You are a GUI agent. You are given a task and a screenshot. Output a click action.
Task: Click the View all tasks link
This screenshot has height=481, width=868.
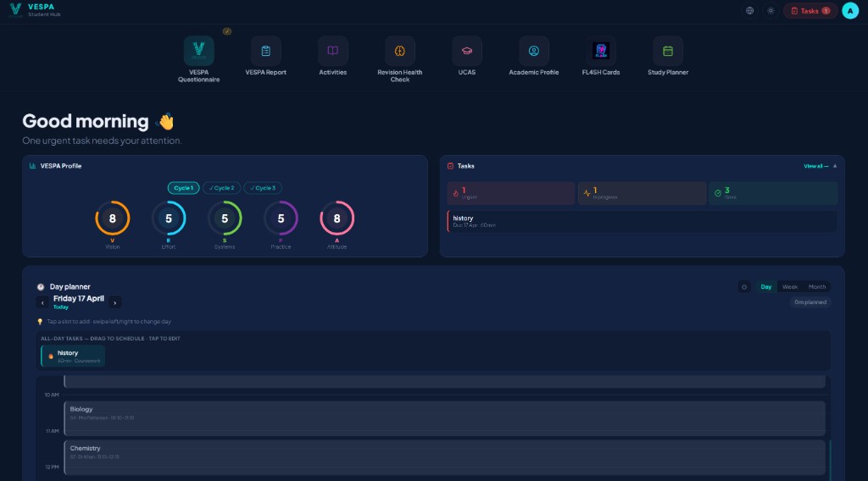pyautogui.click(x=816, y=166)
